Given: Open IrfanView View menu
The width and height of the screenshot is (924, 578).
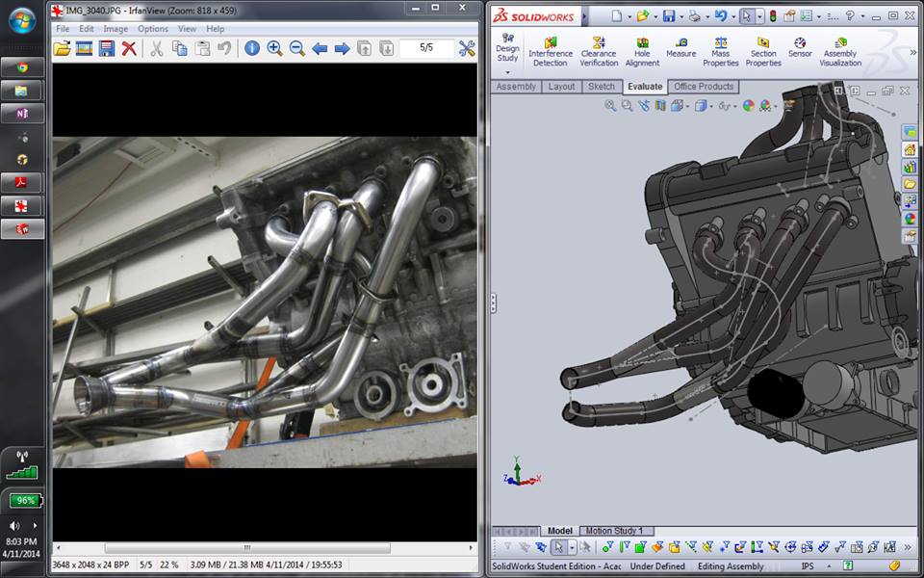Looking at the screenshot, I should [x=188, y=28].
